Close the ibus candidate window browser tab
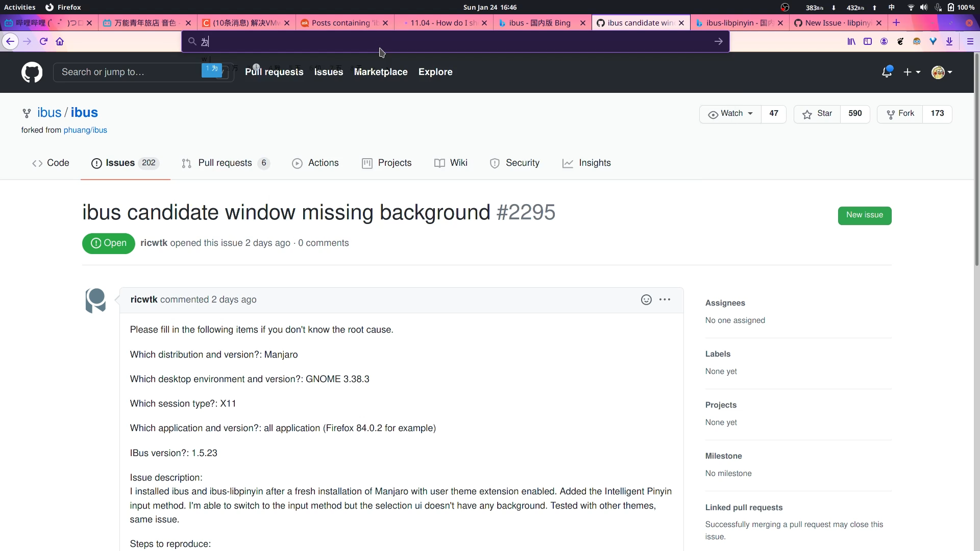Image resolution: width=980 pixels, height=551 pixels. click(681, 22)
